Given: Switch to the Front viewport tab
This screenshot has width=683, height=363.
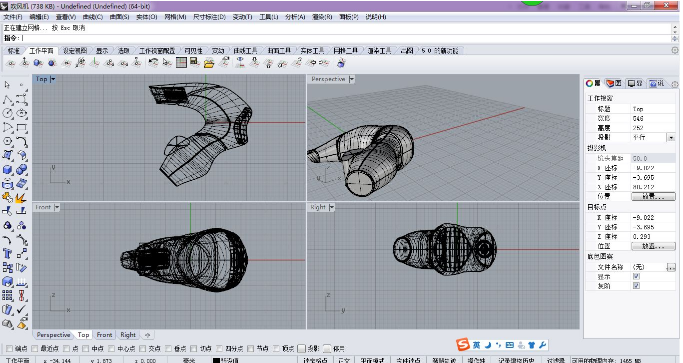Looking at the screenshot, I should (x=105, y=335).
